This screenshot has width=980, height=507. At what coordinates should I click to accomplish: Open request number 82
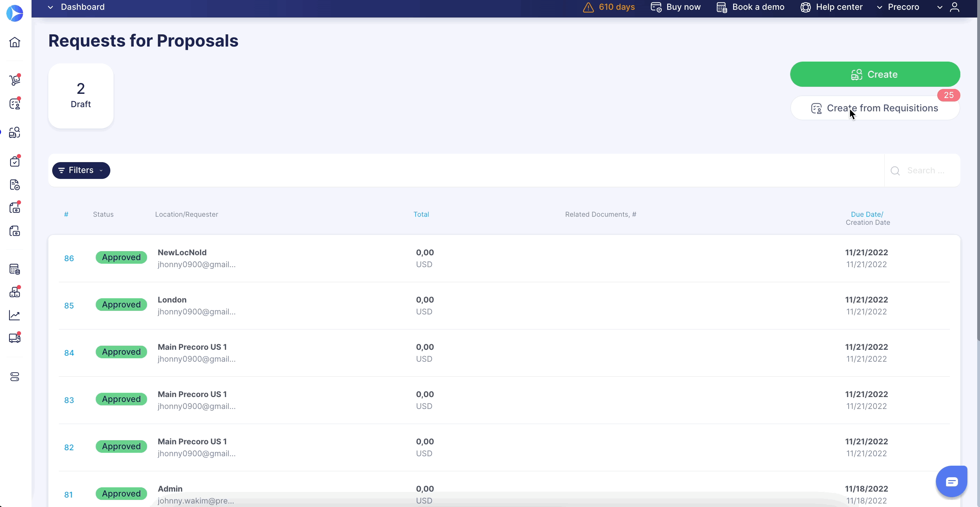click(69, 448)
